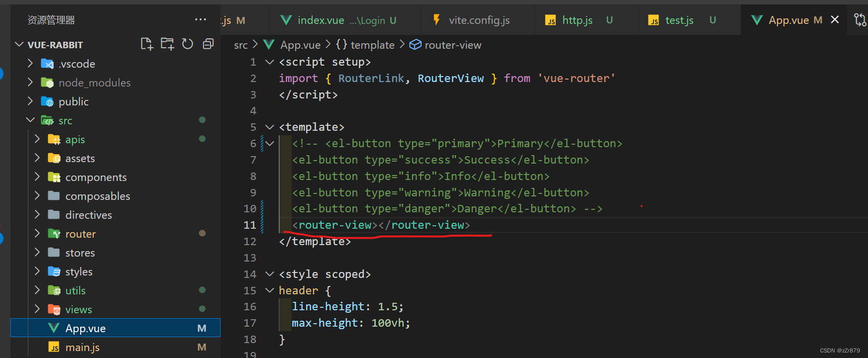Click the components folder icon

click(x=54, y=177)
